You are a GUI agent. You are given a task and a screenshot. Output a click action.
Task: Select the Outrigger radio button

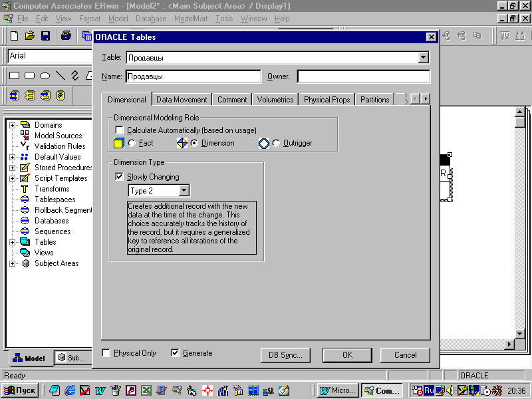coord(276,143)
